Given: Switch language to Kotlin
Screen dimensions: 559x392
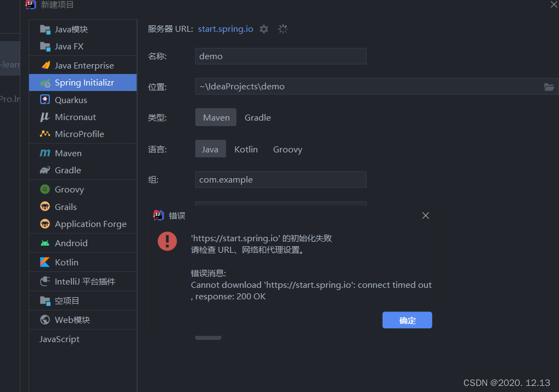Looking at the screenshot, I should (246, 149).
